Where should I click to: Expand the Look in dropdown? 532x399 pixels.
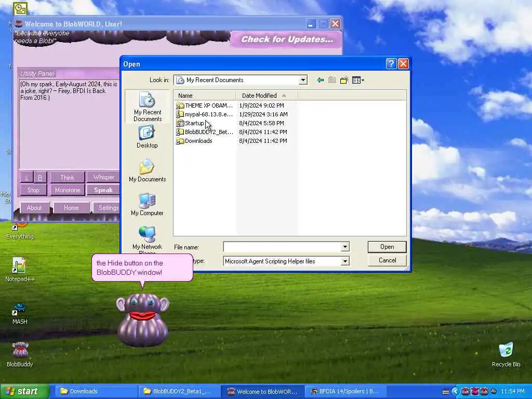(303, 80)
